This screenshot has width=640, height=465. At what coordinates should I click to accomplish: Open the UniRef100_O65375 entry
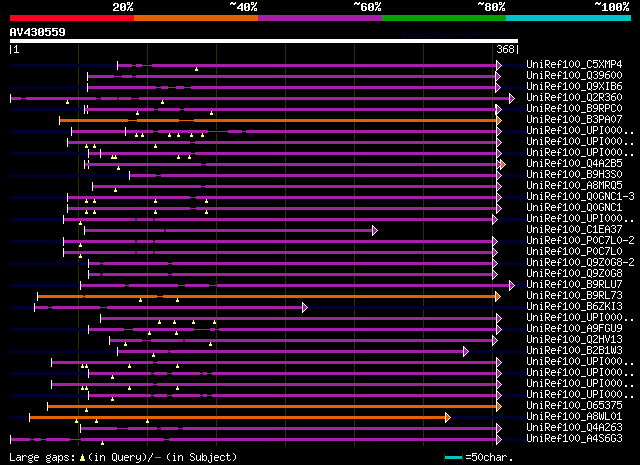coord(574,406)
